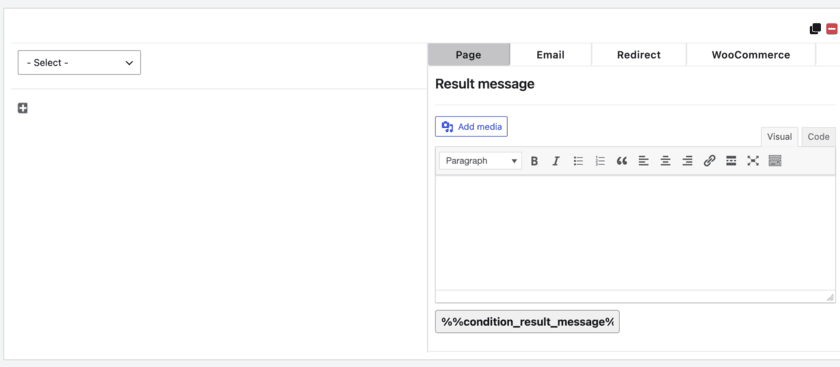Toggle bold formatting in the editor

coord(534,161)
